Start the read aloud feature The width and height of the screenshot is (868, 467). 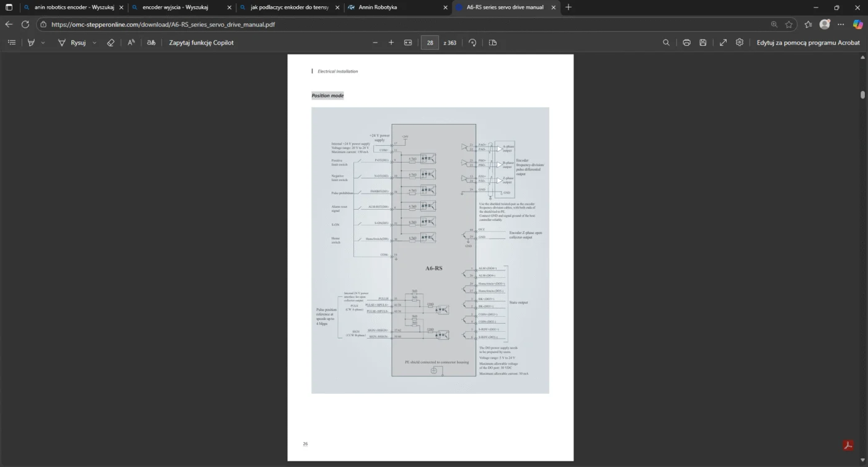pyautogui.click(x=131, y=43)
